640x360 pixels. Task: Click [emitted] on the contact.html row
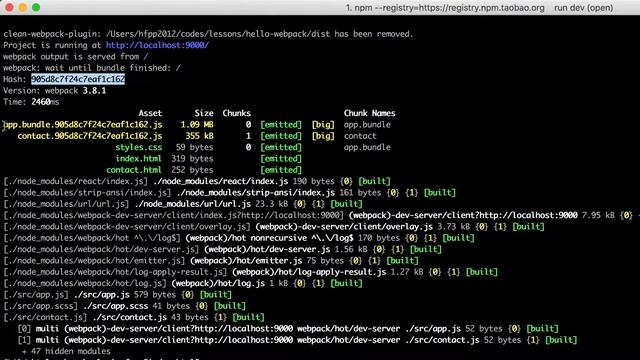(x=281, y=170)
